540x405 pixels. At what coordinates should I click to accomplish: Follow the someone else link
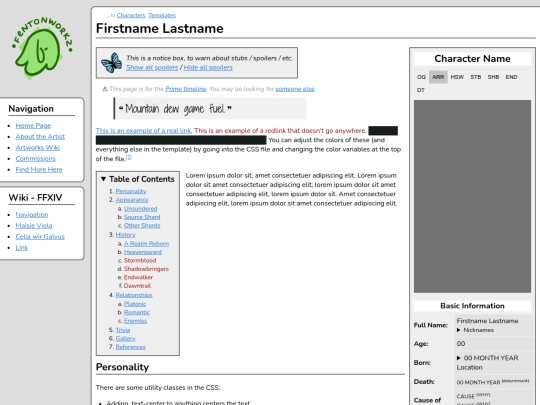click(295, 89)
